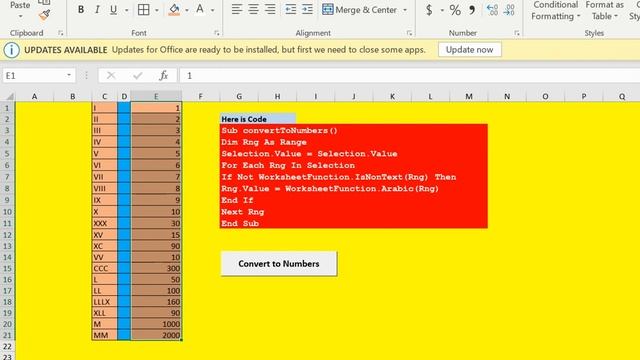640x360 pixels.
Task: Confirm formula entry checkmark
Action: 138,76
